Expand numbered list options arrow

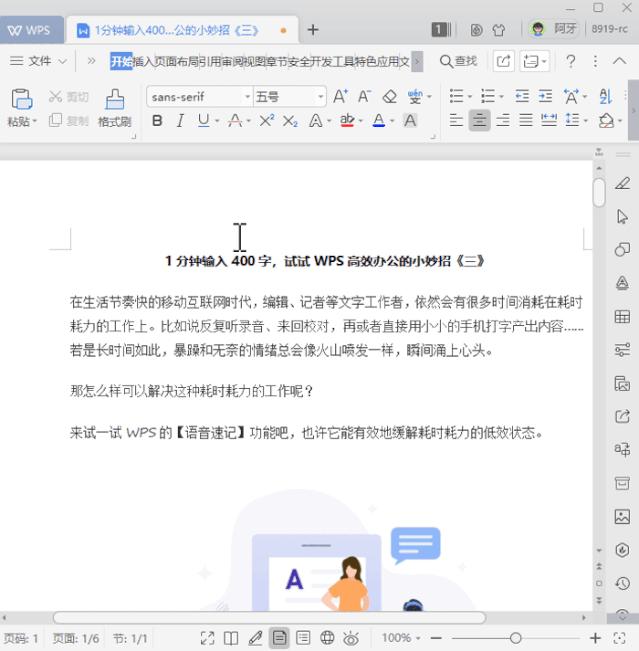coord(501,97)
